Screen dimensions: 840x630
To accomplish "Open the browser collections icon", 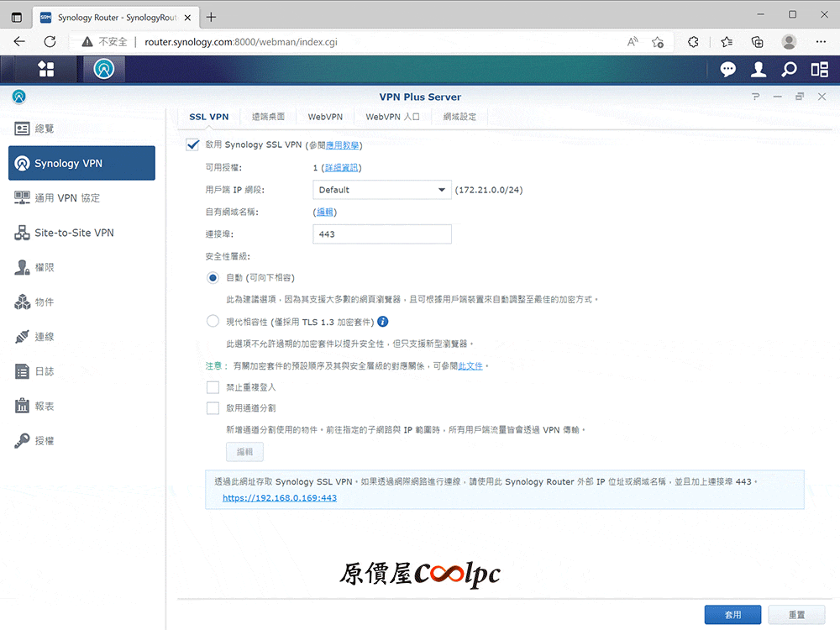I will [x=757, y=42].
